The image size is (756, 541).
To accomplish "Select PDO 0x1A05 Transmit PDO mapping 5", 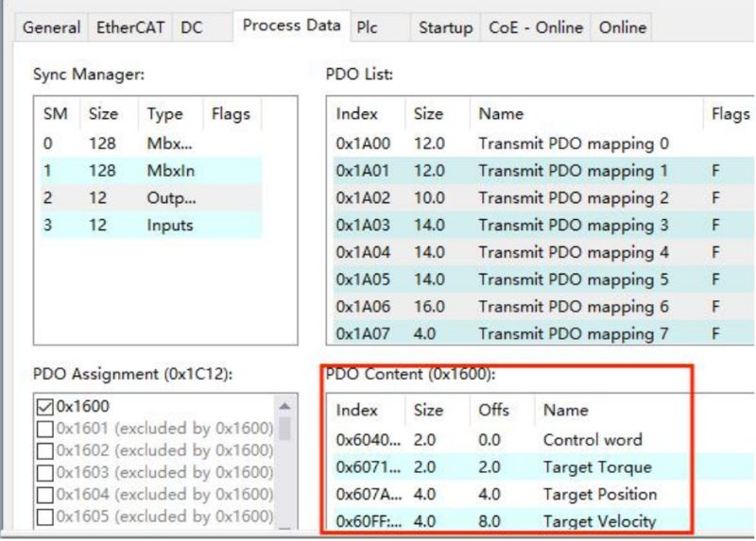I will tap(542, 279).
